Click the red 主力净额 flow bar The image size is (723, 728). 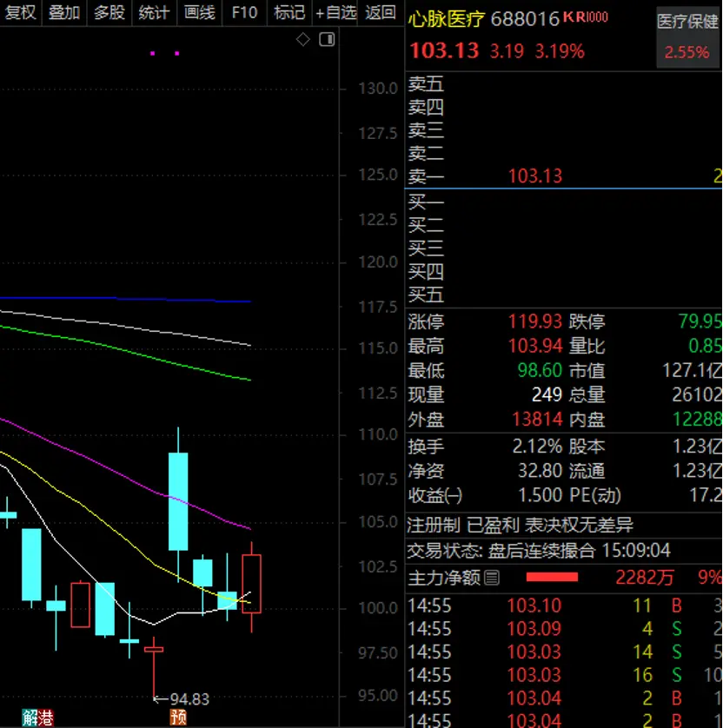(x=552, y=577)
